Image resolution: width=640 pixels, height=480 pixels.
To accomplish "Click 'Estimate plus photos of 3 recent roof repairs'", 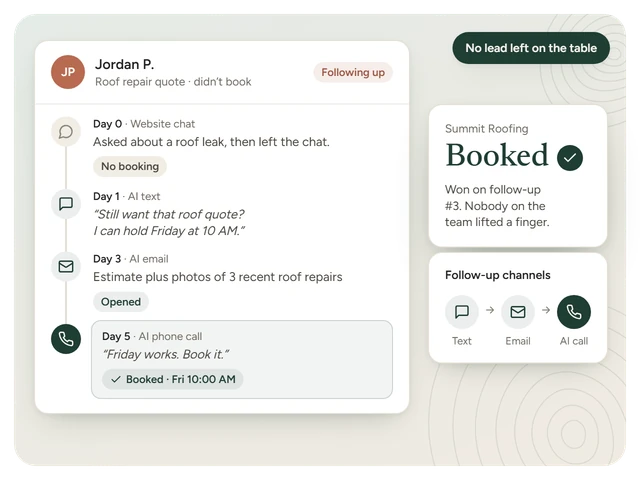I will click(x=218, y=277).
